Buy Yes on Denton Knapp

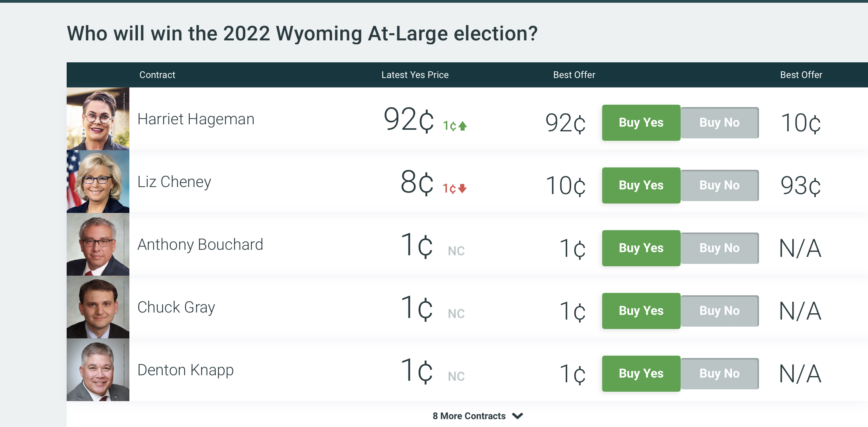[x=641, y=374]
